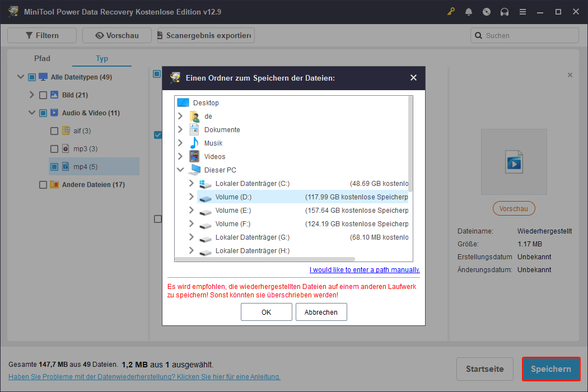The width and height of the screenshot is (588, 392).
Task: Switch to the Typ tab
Action: 101,58
